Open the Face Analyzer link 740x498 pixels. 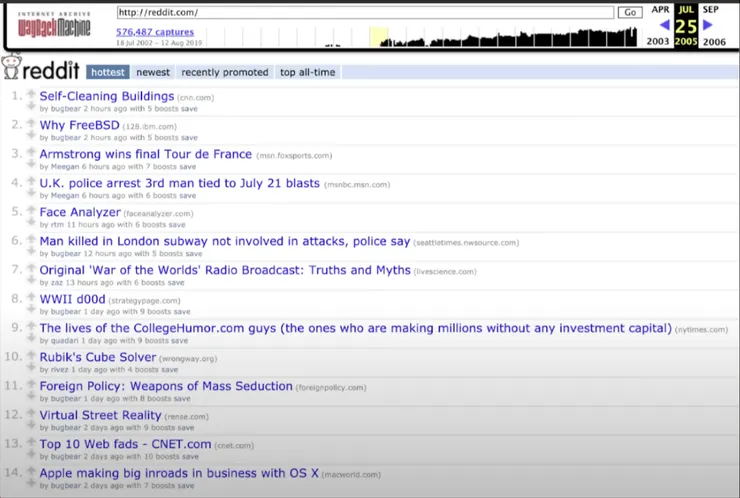80,212
